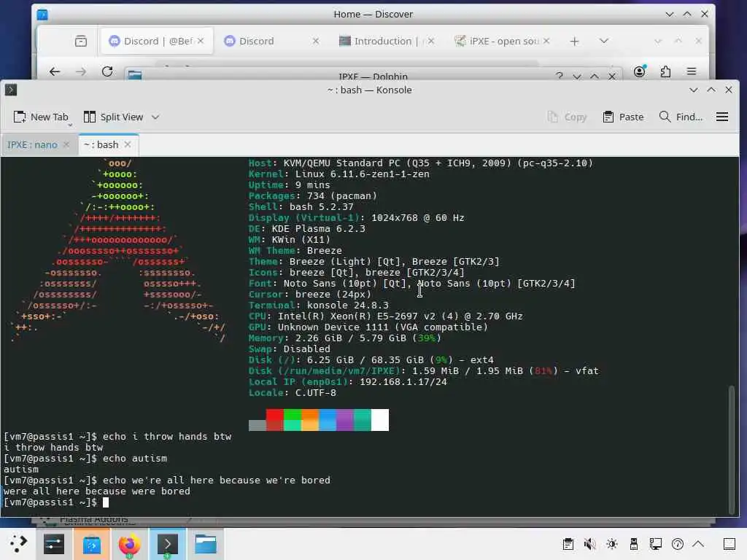Expand the Split View dropdown arrow
The width and height of the screenshot is (747, 560).
(155, 117)
